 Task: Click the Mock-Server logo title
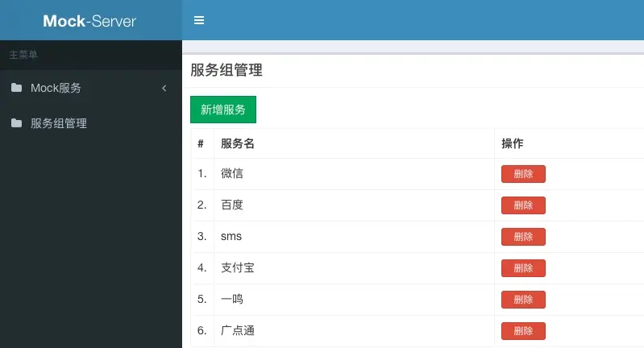[x=89, y=21]
